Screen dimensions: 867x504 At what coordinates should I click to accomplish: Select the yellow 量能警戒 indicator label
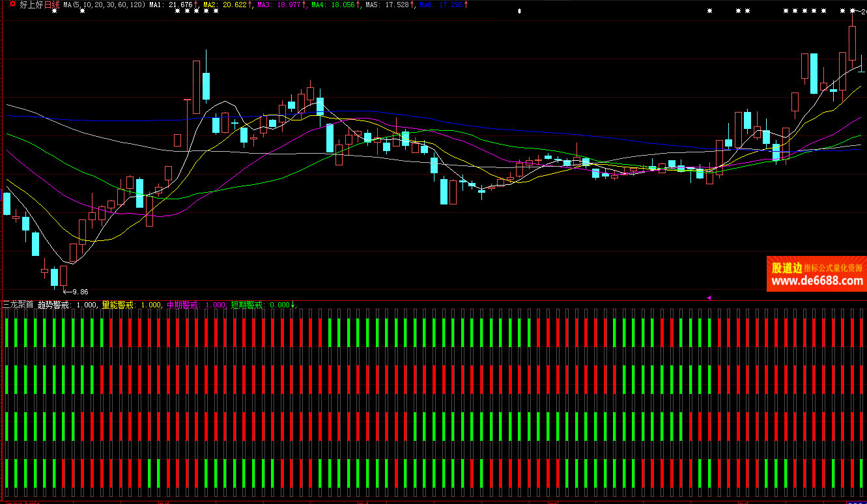click(119, 305)
